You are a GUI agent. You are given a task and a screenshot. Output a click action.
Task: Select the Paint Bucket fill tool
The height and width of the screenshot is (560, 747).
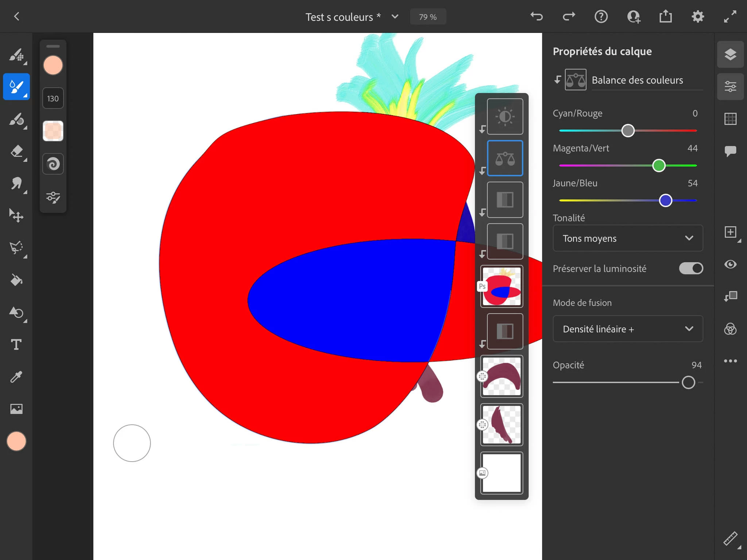pyautogui.click(x=16, y=280)
